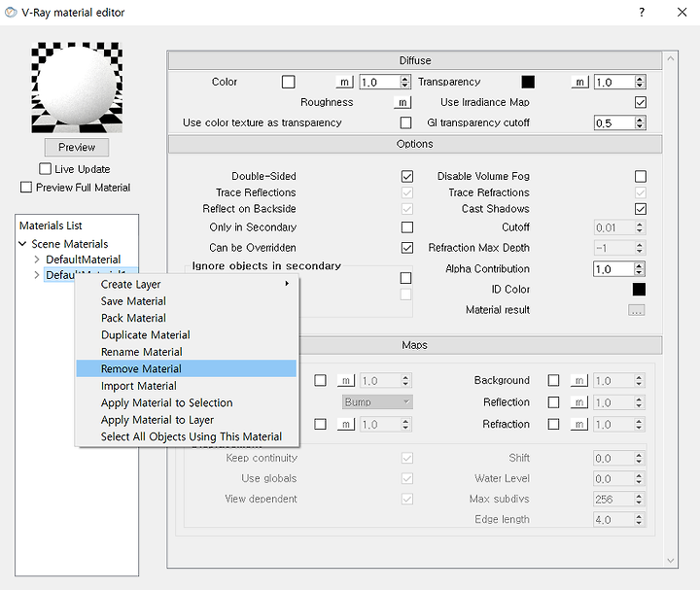Click the Transparency map 'm' button
This screenshot has height=590, width=700.
579,82
